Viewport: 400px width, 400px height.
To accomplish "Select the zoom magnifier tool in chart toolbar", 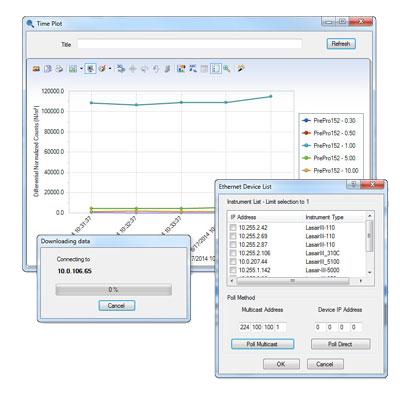I will 227,69.
